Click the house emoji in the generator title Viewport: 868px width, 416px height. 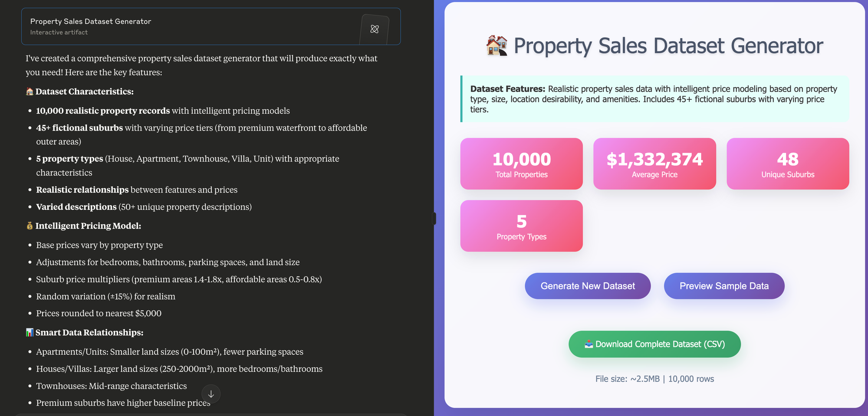tap(497, 46)
